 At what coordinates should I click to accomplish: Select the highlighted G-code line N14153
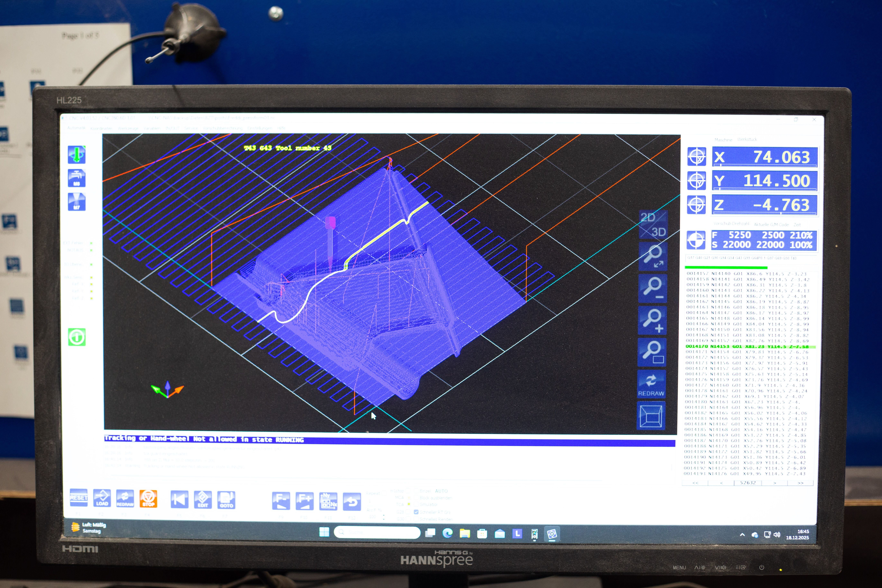750,347
